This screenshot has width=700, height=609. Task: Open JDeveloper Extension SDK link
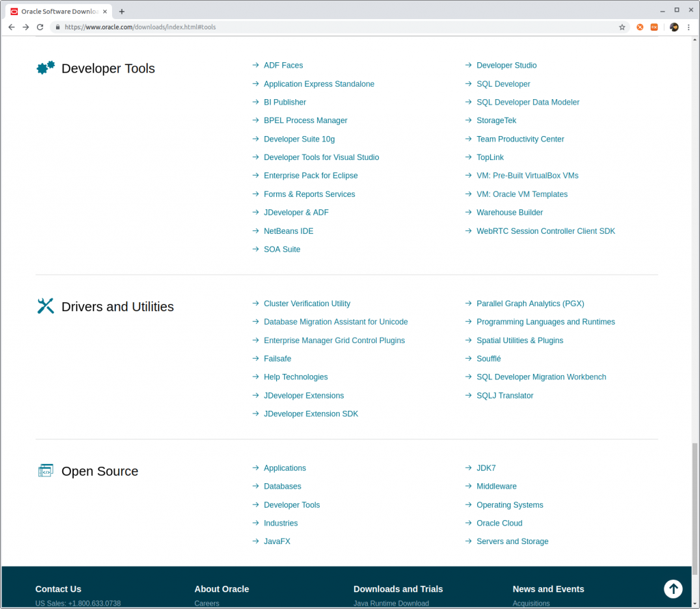tap(311, 414)
